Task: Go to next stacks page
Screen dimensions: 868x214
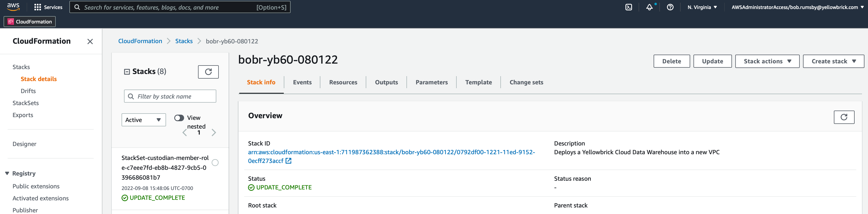Action: [x=214, y=132]
